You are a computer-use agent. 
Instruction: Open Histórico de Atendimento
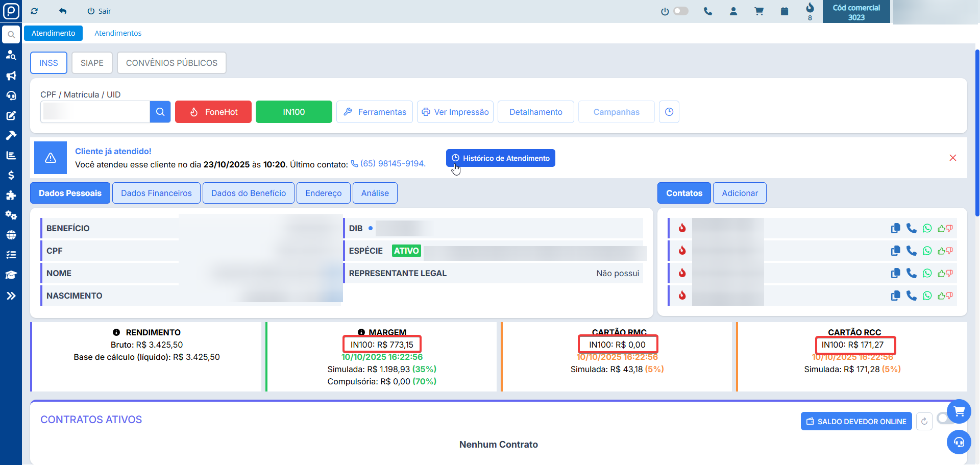[500, 158]
